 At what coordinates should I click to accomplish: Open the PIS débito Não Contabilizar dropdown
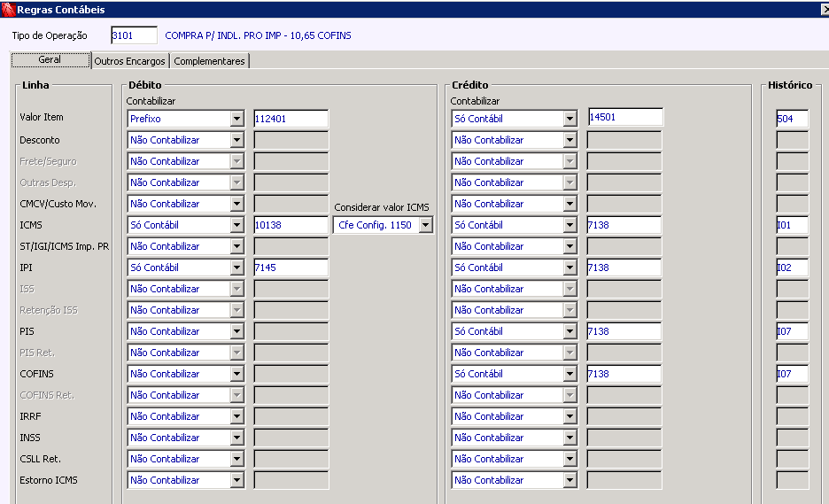pyautogui.click(x=185, y=331)
